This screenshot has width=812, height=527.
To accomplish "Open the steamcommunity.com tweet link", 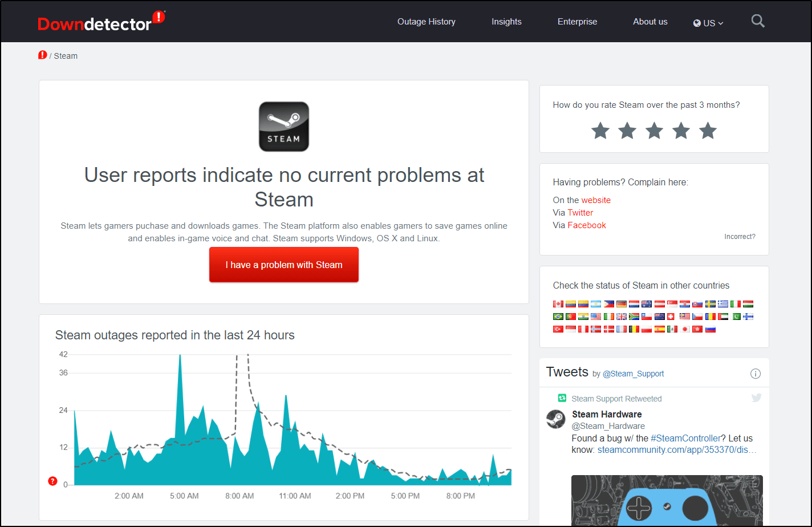I will coord(677,449).
